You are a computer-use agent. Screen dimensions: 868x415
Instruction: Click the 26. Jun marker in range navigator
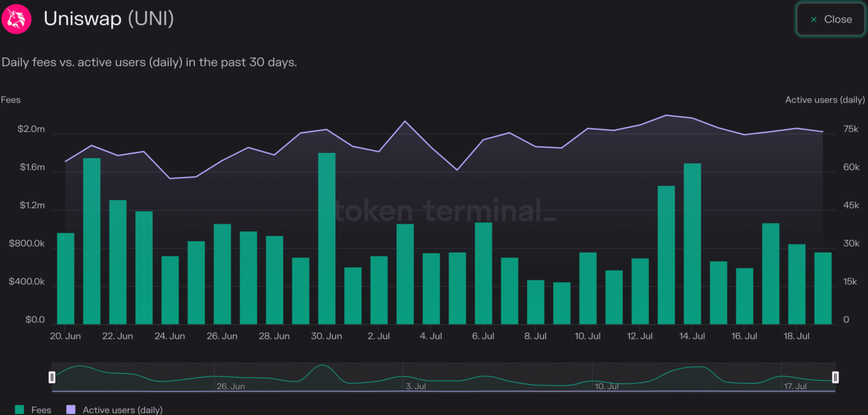click(x=231, y=386)
